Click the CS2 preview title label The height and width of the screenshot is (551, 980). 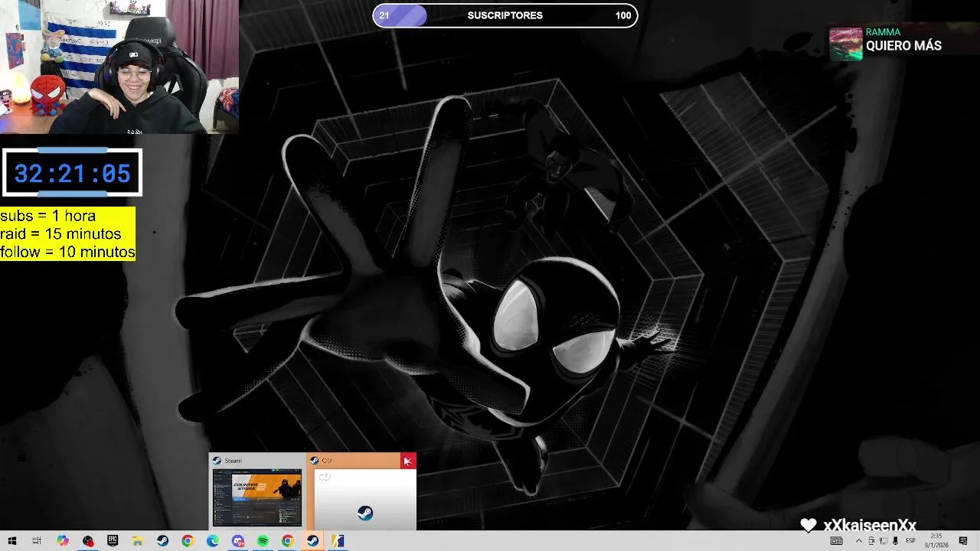[x=327, y=461]
